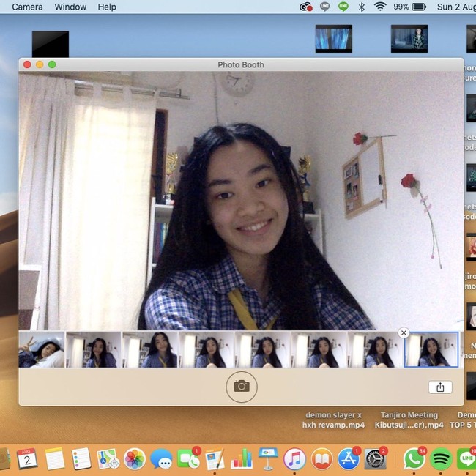Open the Photos app from the Dock
The image size is (476, 476).
(x=135, y=459)
